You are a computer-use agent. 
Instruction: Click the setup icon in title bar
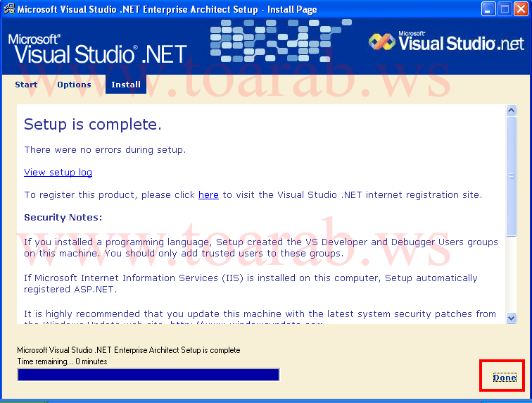[9, 9]
